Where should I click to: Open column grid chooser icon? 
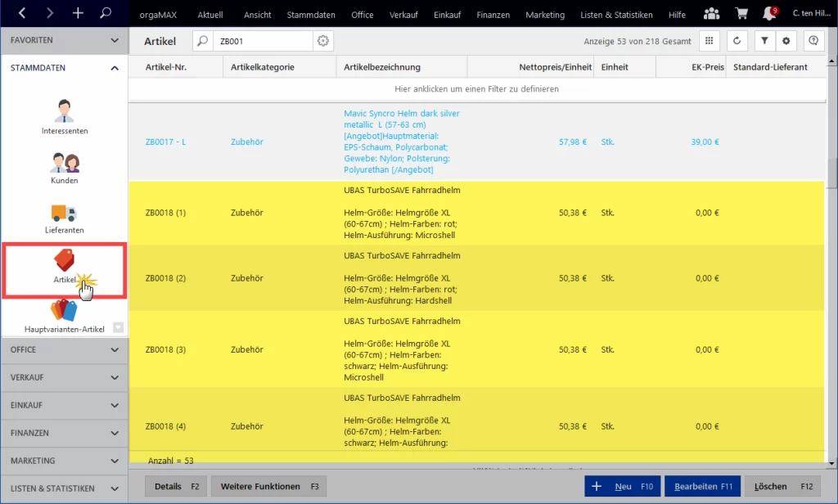[710, 41]
